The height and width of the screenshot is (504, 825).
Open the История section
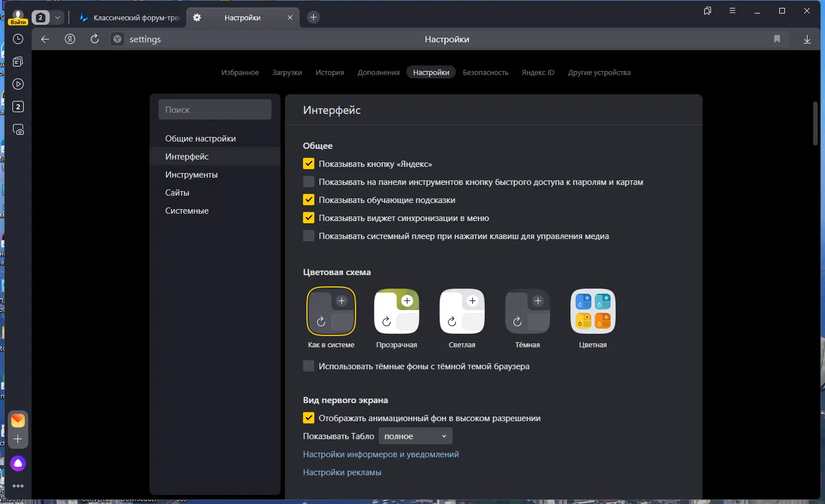pos(330,72)
